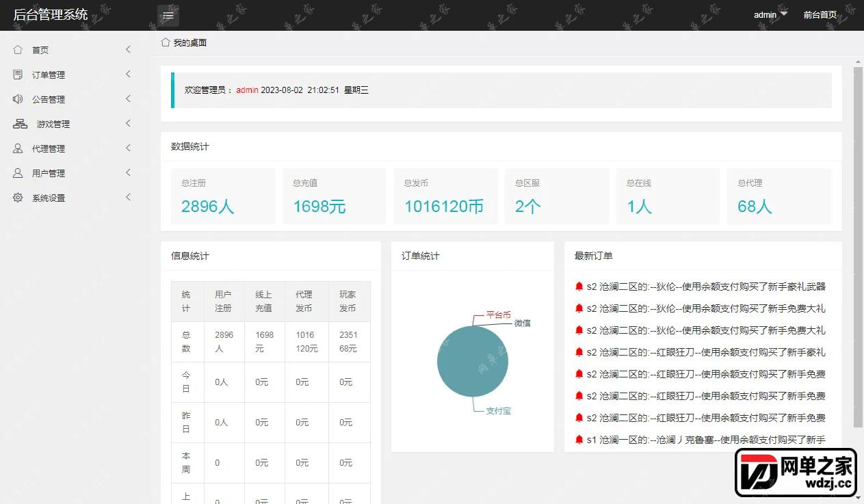Toggle sidebar with the hamburger menu icon
This screenshot has width=864, height=504.
click(168, 15)
